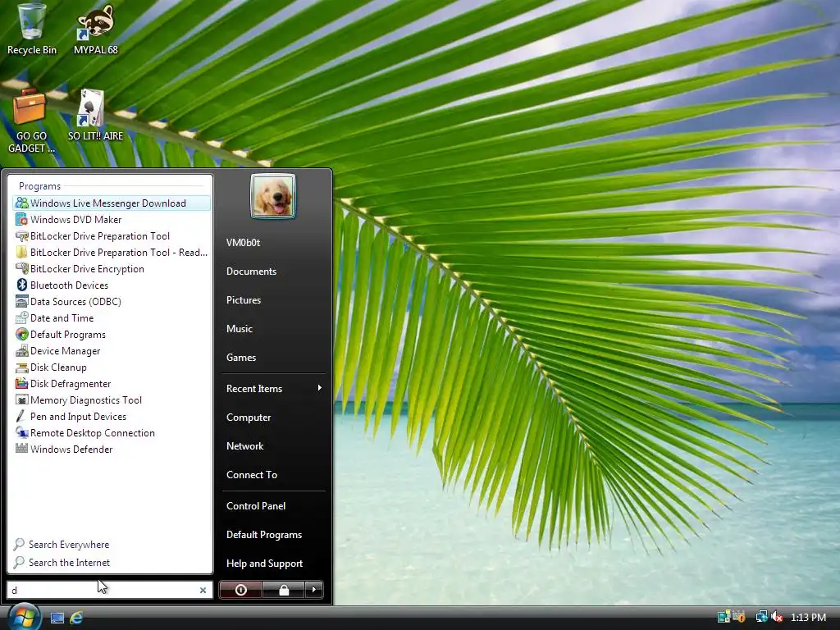Open Pictures from the Start menu
This screenshot has height=630, width=840.
[243, 300]
